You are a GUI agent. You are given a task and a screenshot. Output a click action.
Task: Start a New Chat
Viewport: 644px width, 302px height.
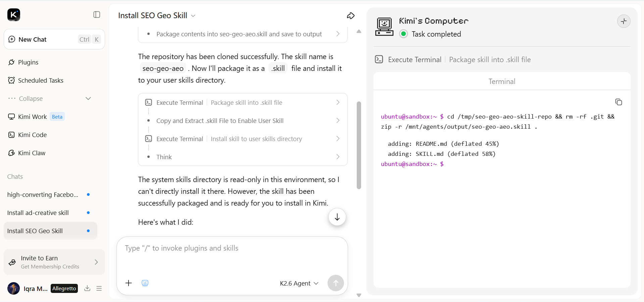(54, 39)
